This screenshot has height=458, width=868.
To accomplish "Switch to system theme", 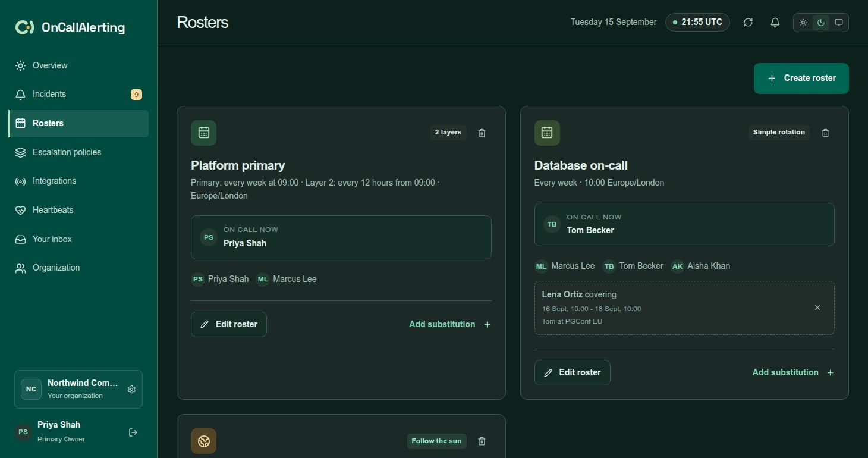I will [x=839, y=23].
